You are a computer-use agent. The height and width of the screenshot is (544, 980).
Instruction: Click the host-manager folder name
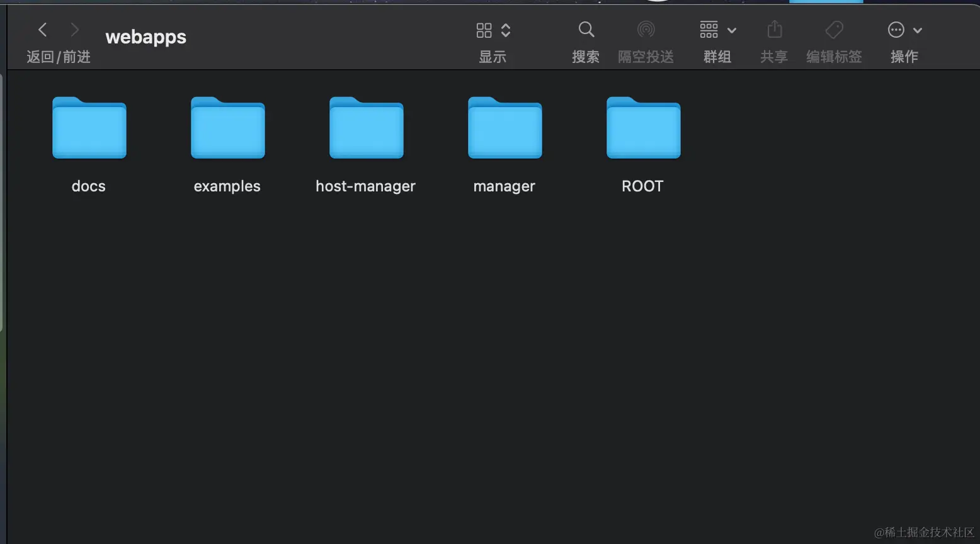coord(366,186)
